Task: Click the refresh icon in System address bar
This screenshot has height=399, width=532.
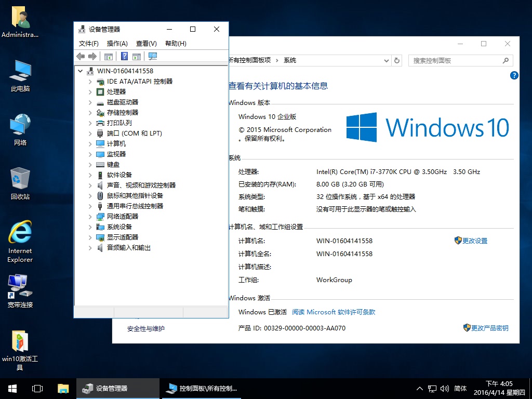Action: tap(396, 61)
